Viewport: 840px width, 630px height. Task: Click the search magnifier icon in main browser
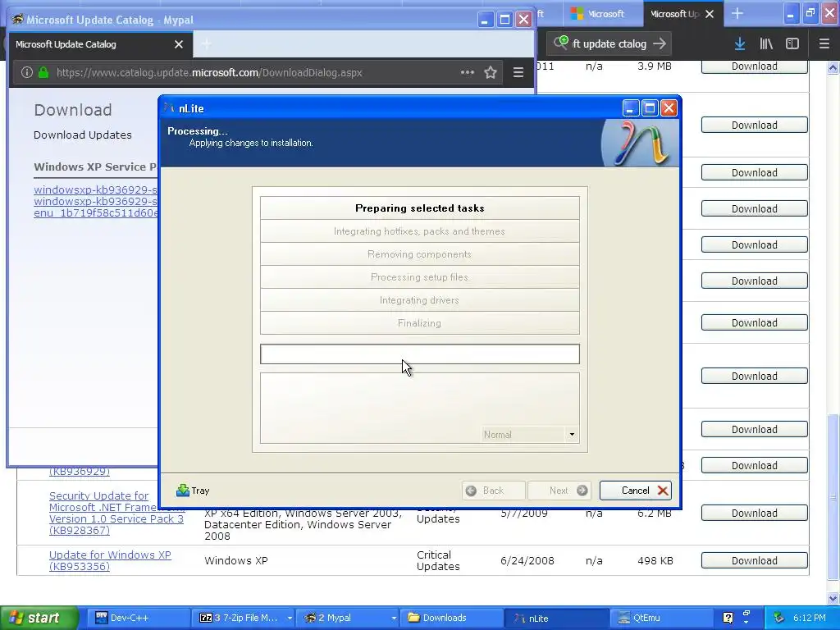click(561, 43)
